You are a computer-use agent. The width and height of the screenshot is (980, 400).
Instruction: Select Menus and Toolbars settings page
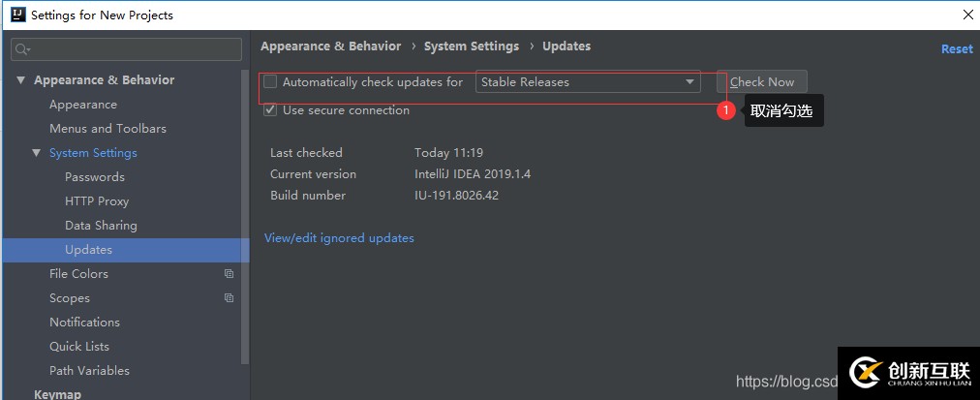point(107,129)
